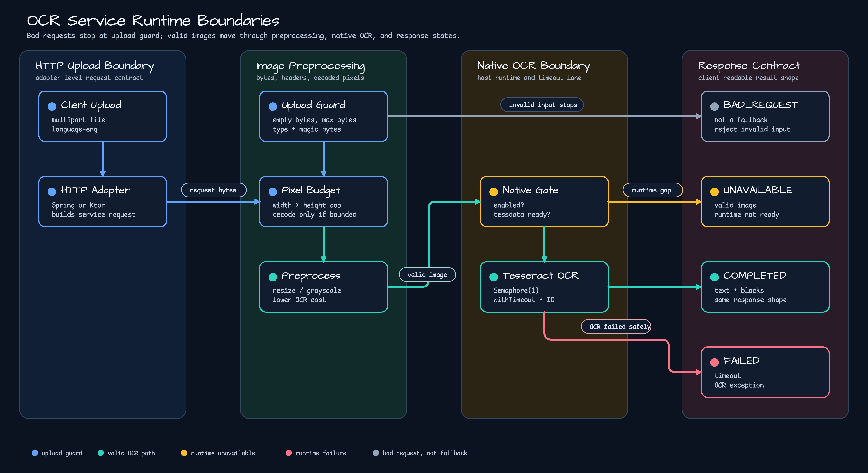Select the 'runtime gap' edge label

point(653,190)
